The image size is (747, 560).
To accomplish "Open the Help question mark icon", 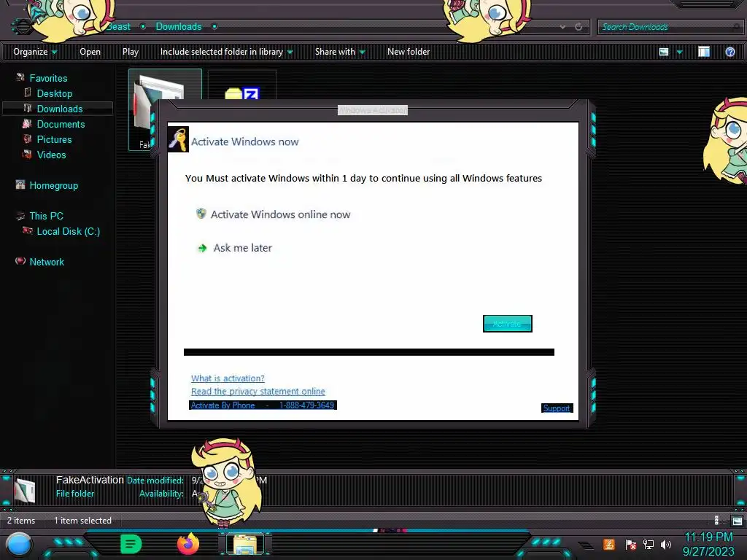I will coord(729,52).
